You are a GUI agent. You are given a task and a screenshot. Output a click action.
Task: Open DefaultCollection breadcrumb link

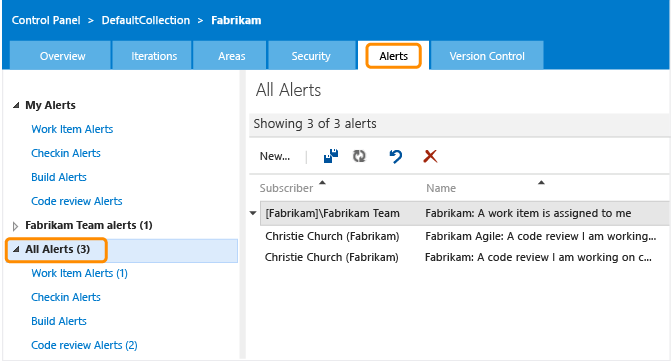pyautogui.click(x=145, y=20)
